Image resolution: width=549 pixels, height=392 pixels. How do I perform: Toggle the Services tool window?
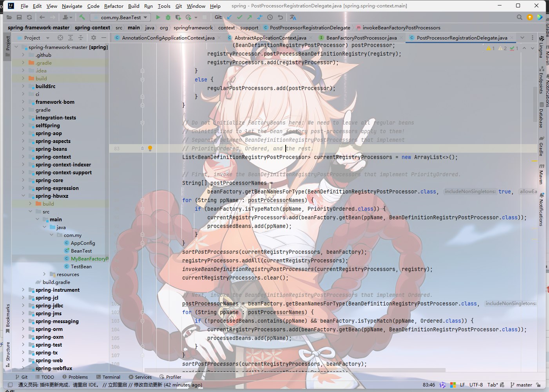[140, 377]
